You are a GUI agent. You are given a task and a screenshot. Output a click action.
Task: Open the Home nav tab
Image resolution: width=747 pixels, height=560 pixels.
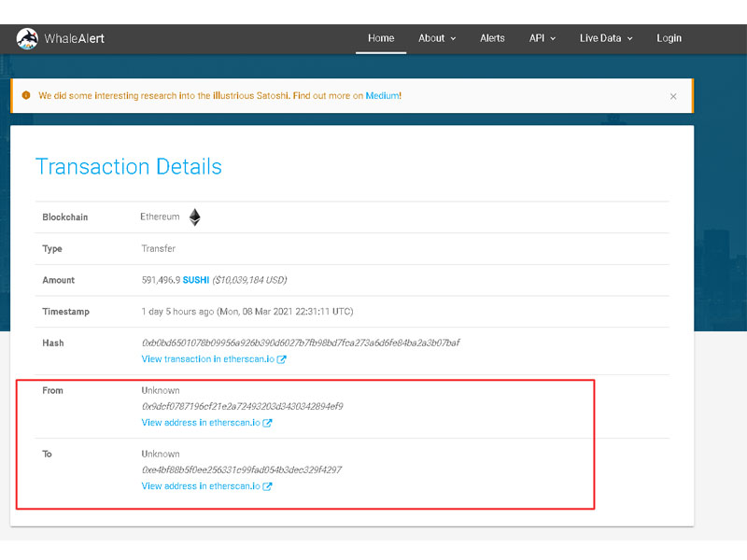381,38
